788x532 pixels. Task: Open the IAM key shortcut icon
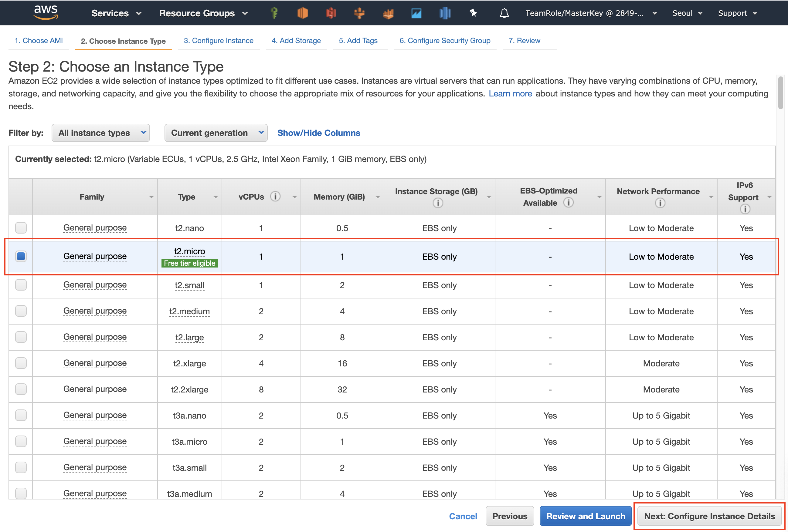(274, 13)
